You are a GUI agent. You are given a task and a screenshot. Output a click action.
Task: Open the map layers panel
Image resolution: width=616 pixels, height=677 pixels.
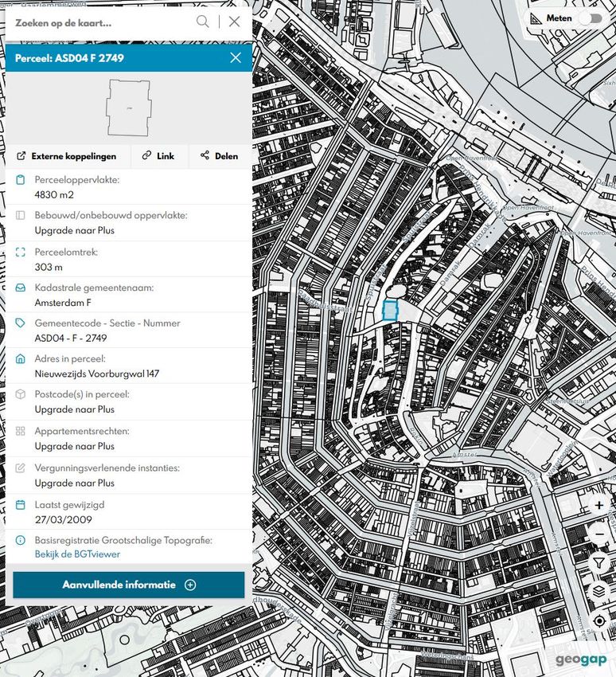(x=599, y=591)
